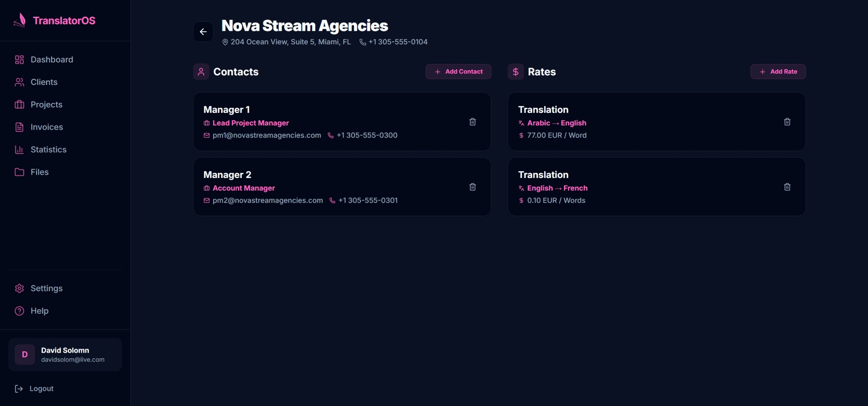
Task: Click the Contacts section header icon
Action: coord(201,72)
